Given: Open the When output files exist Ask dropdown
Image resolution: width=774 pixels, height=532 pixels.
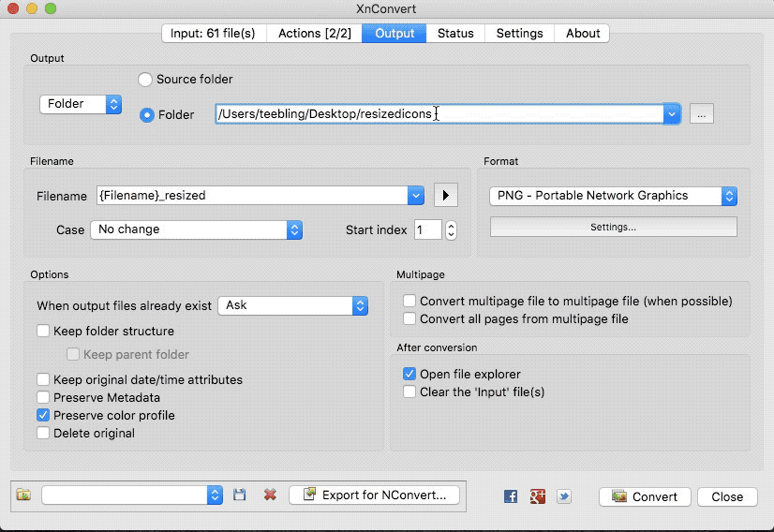Looking at the screenshot, I should coord(292,305).
